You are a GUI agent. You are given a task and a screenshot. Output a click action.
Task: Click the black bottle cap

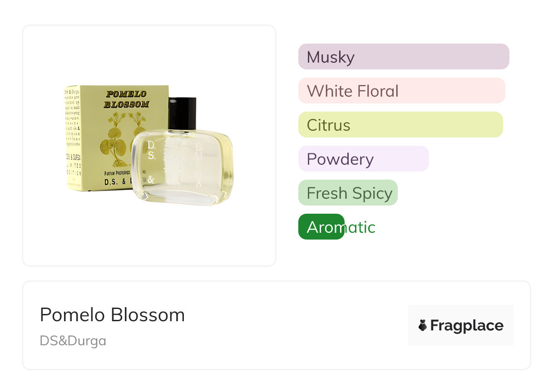tap(182, 113)
